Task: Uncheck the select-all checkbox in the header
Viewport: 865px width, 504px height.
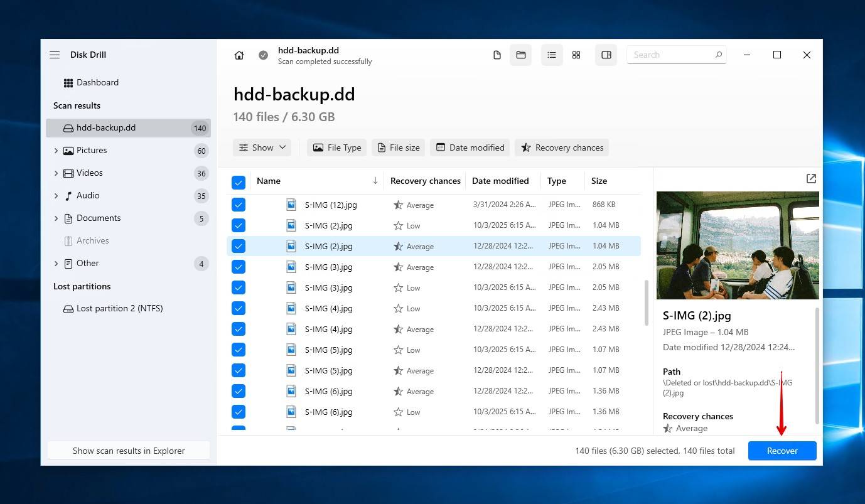Action: [x=239, y=181]
